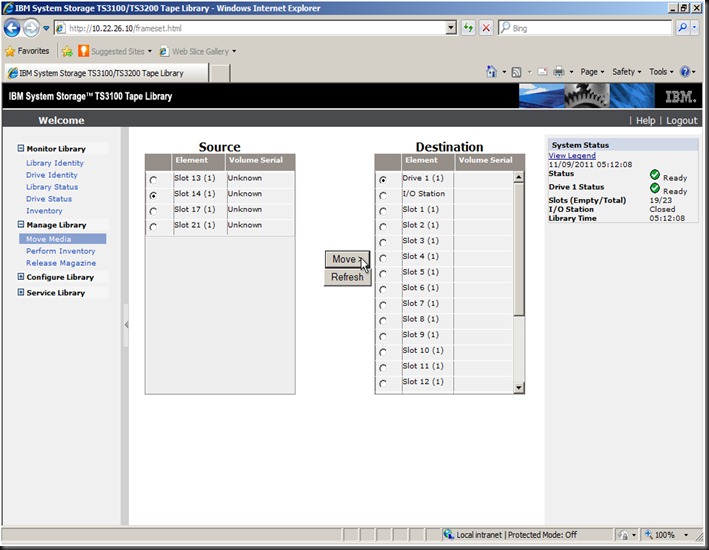
Task: Click the address bar Refresh icon
Action: pyautogui.click(x=468, y=28)
